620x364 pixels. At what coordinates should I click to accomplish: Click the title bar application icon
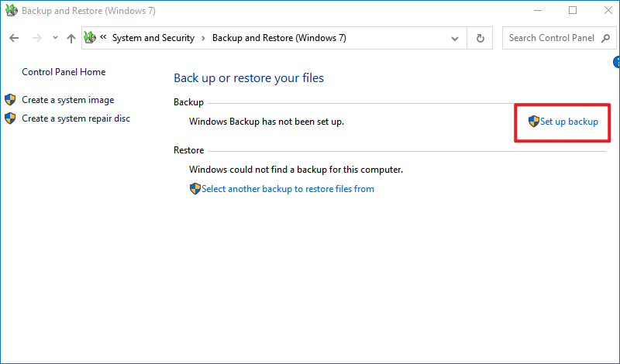click(x=11, y=11)
